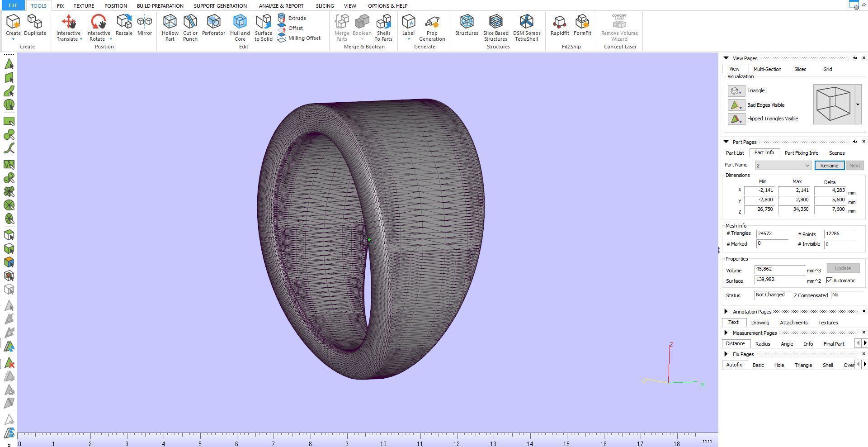This screenshot has width=868, height=447.
Task: Activate the Interactive Translate tool
Action: pos(69,21)
